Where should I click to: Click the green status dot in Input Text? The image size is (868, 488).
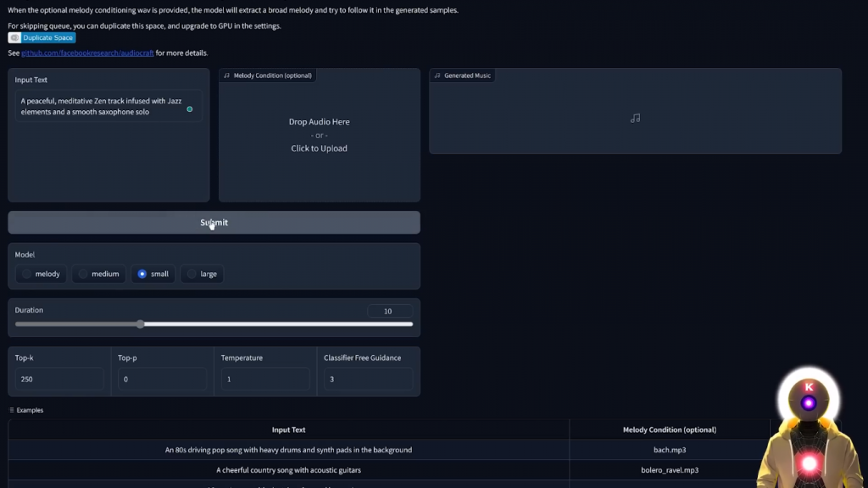(190, 109)
